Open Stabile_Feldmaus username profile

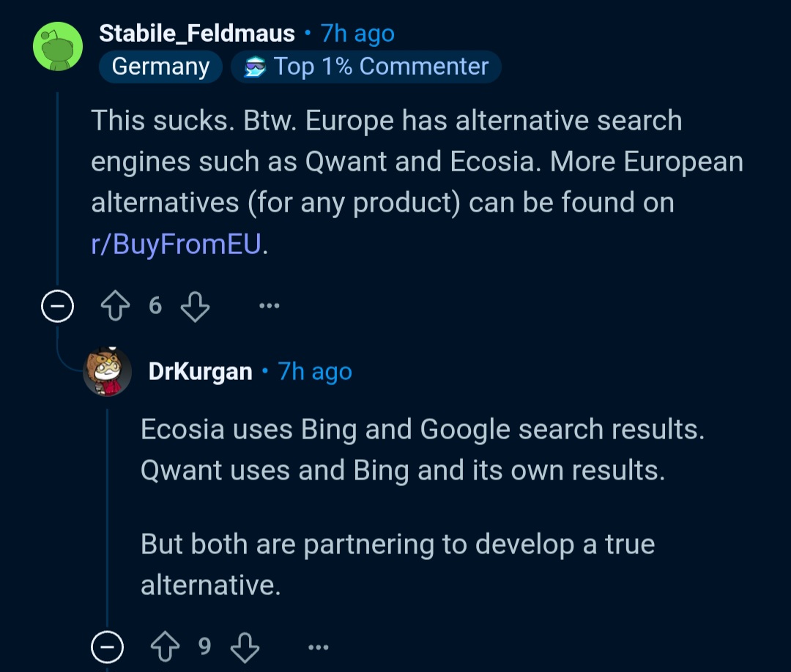pyautogui.click(x=197, y=34)
